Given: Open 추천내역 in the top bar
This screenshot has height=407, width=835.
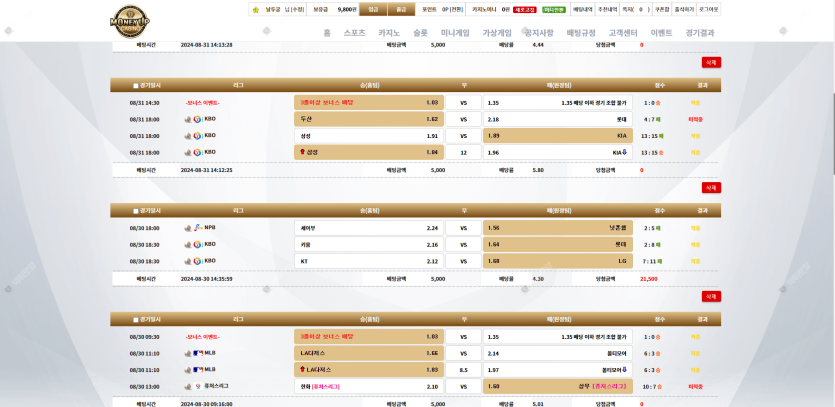Looking at the screenshot, I should click(x=607, y=10).
